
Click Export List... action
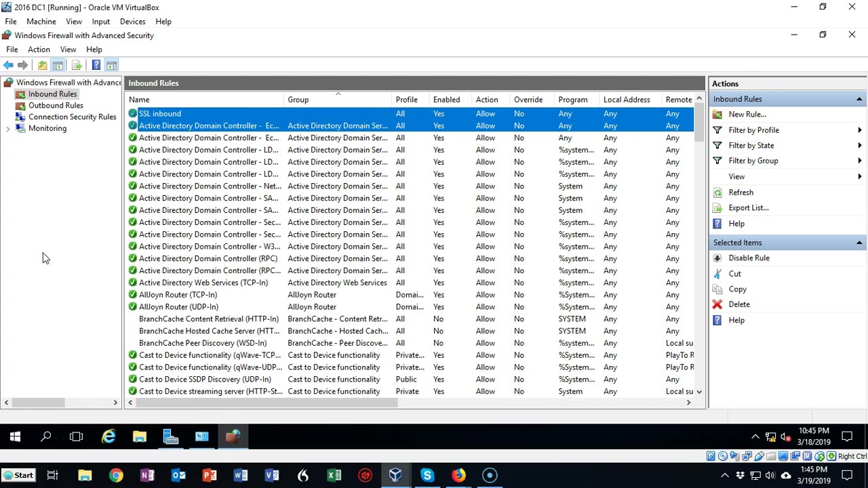pyautogui.click(x=749, y=208)
